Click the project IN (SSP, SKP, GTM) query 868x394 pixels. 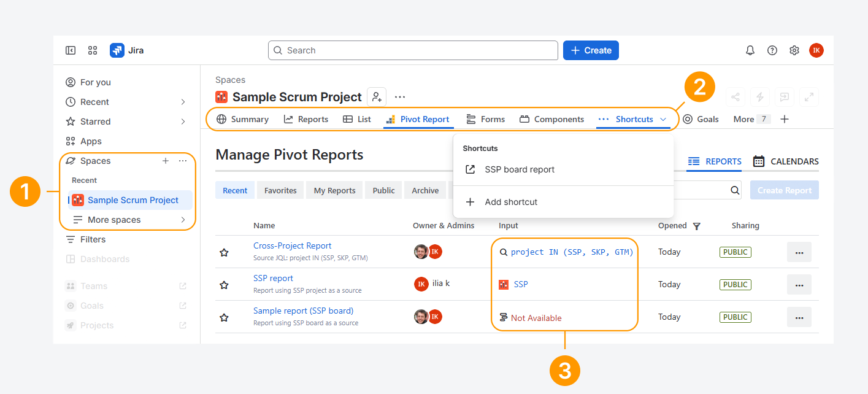click(572, 252)
